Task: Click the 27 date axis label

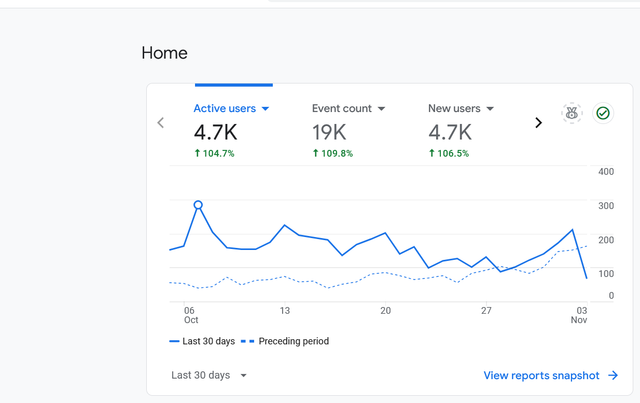Action: pos(486,311)
